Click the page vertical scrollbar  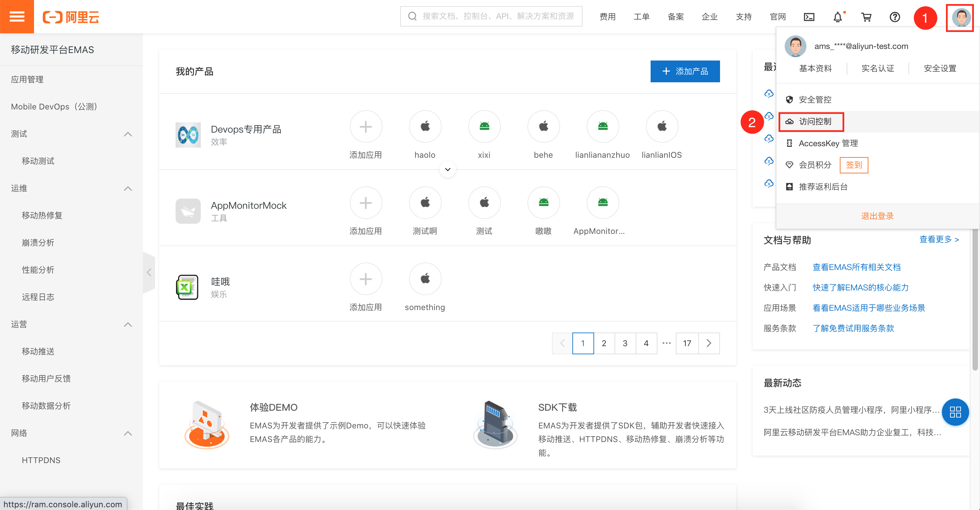pos(975,296)
